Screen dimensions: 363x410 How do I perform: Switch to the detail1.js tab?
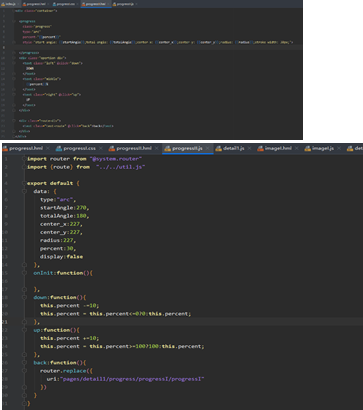(x=234, y=148)
